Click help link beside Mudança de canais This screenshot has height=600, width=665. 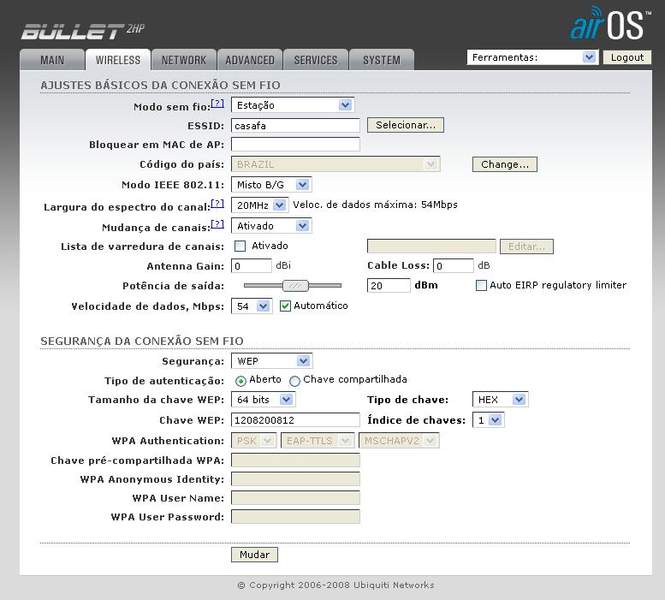tap(218, 223)
